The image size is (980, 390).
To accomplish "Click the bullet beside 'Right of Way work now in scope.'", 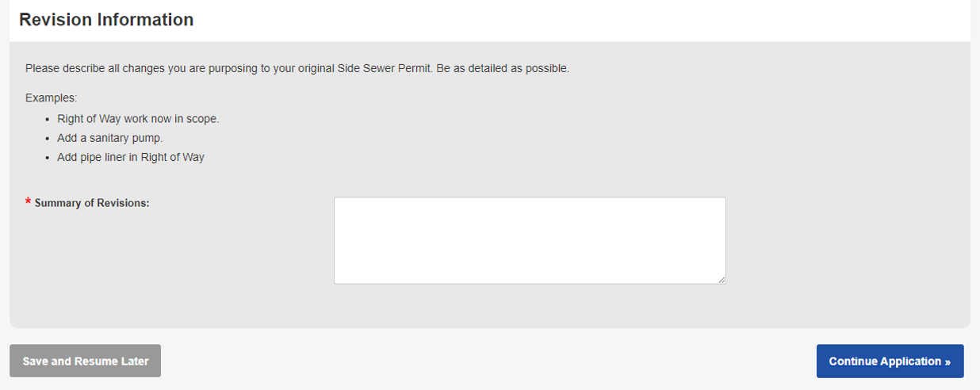I will click(x=48, y=120).
